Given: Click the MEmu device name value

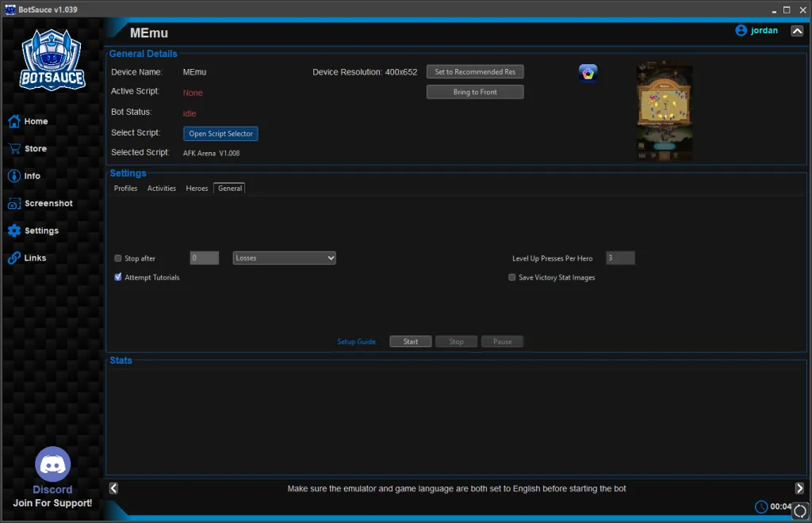Looking at the screenshot, I should pos(194,72).
